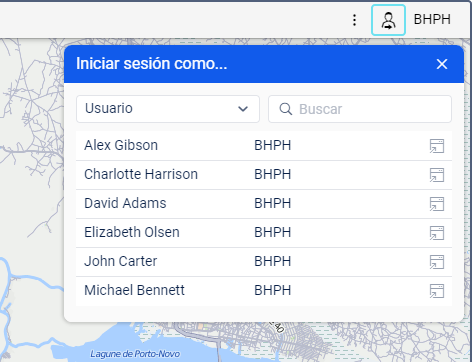Expand the Usuario dropdown
472x362 pixels.
tap(168, 109)
